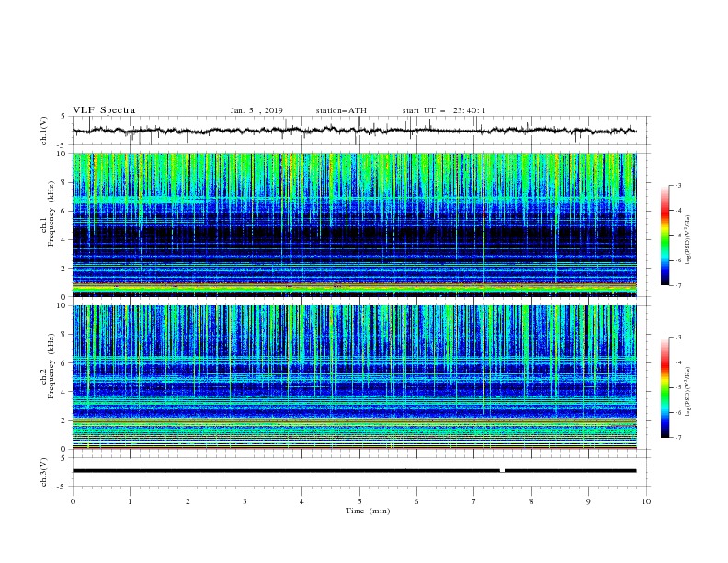Click the "Time (min)" axis label

point(368,511)
